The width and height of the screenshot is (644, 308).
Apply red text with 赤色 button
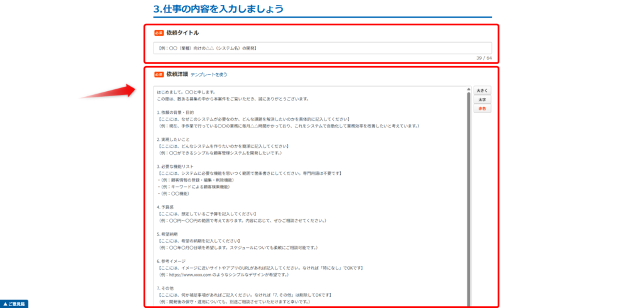point(482,109)
